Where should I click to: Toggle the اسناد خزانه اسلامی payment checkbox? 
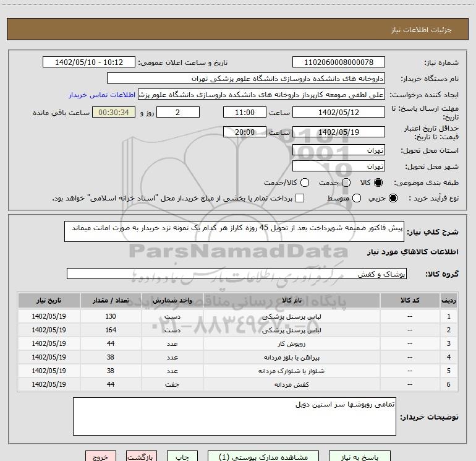coord(300,198)
